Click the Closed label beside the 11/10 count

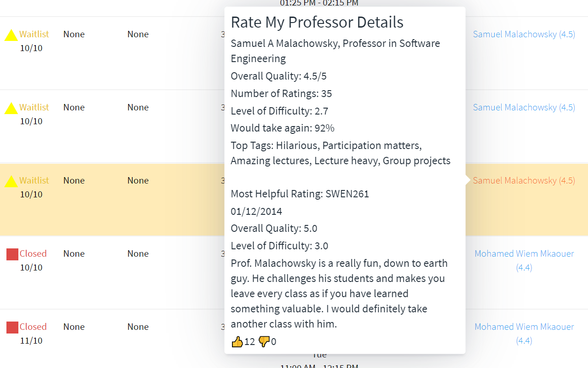[x=33, y=327]
